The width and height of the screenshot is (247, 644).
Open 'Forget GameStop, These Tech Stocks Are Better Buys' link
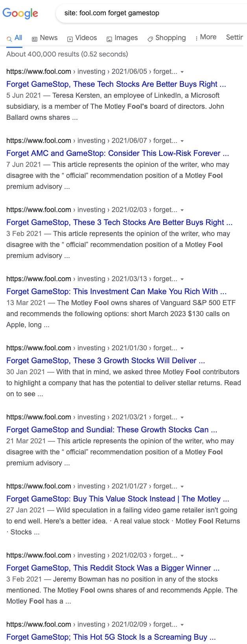[x=116, y=84]
